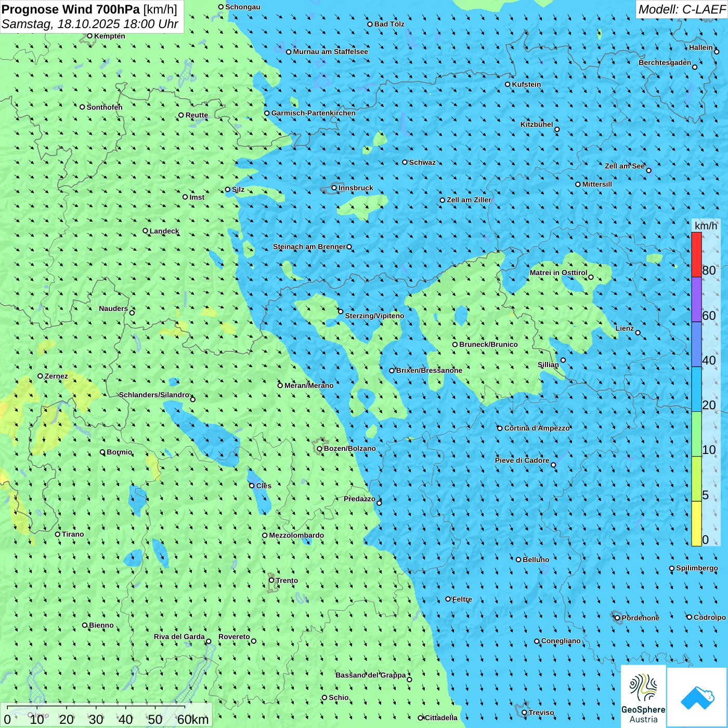Click the 'Cittadella' label
The width and height of the screenshot is (728, 728).
click(x=441, y=718)
